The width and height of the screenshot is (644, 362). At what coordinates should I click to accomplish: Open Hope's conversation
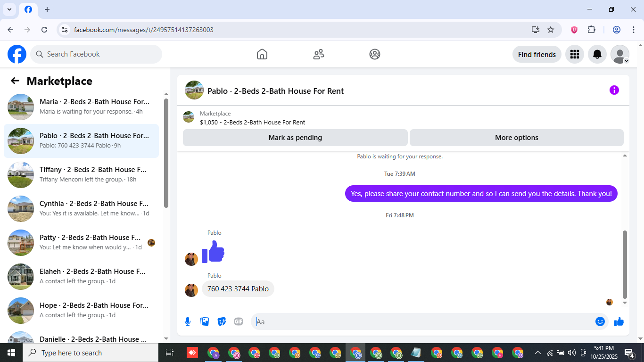click(81, 311)
